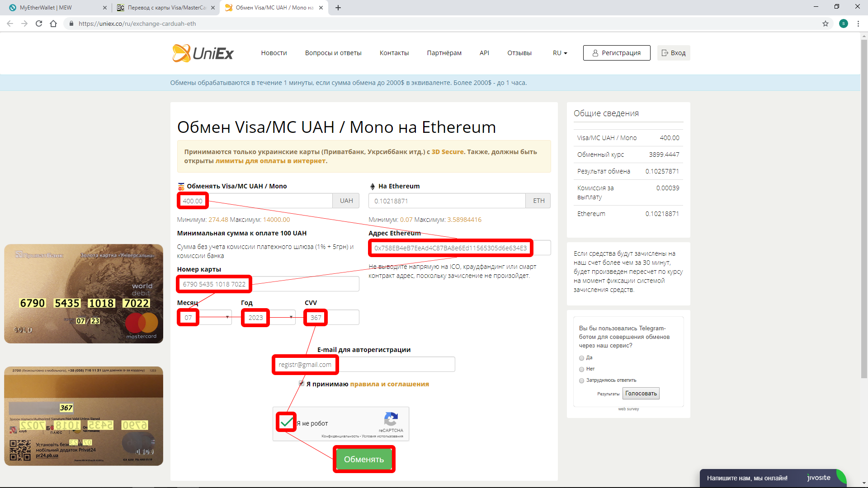The height and width of the screenshot is (488, 868).
Task: Select the Нет survey option
Action: click(x=581, y=369)
